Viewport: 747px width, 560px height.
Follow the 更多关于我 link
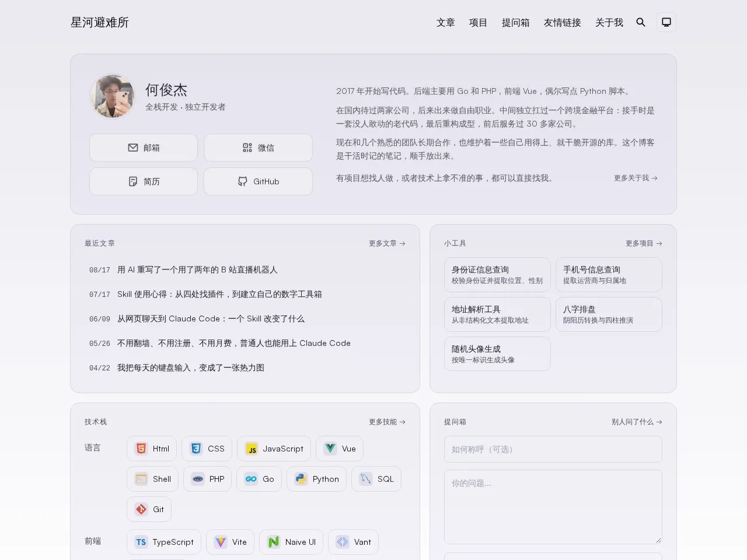point(636,178)
